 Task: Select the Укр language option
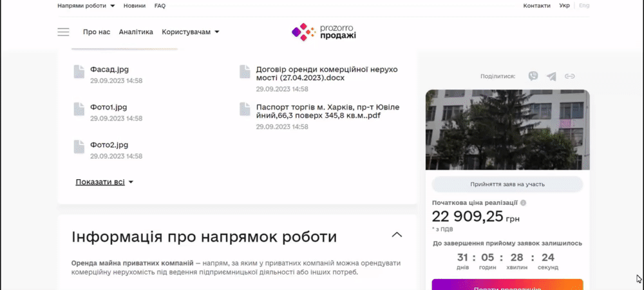[x=564, y=6]
